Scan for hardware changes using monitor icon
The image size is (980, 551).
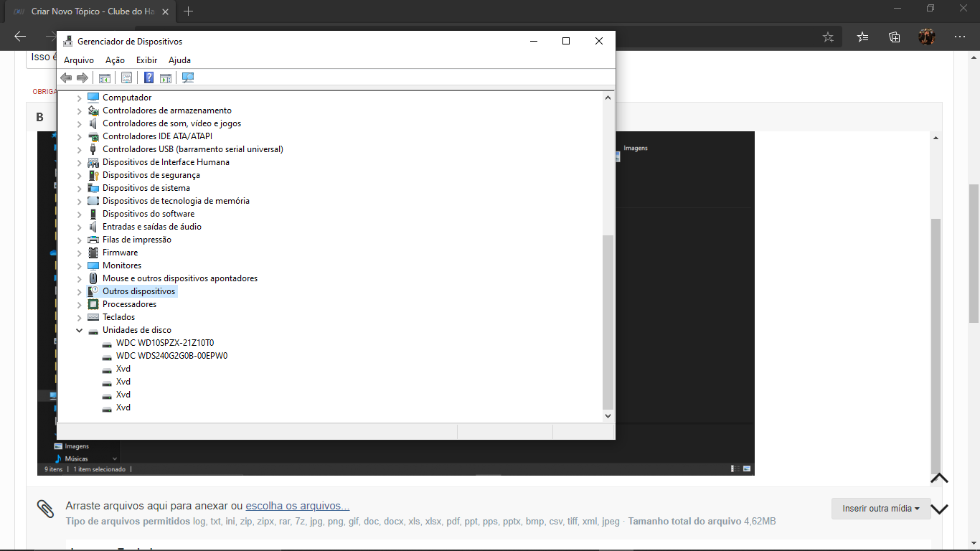(x=188, y=78)
